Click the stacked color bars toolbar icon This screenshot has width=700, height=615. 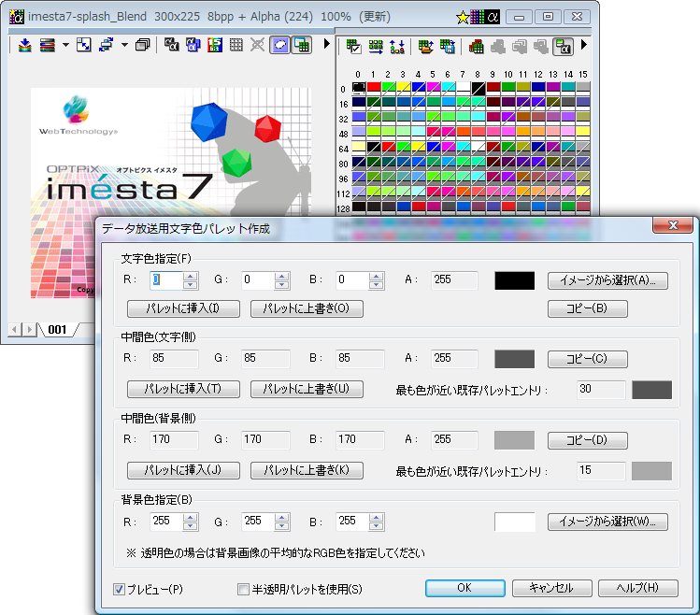pyautogui.click(x=48, y=45)
